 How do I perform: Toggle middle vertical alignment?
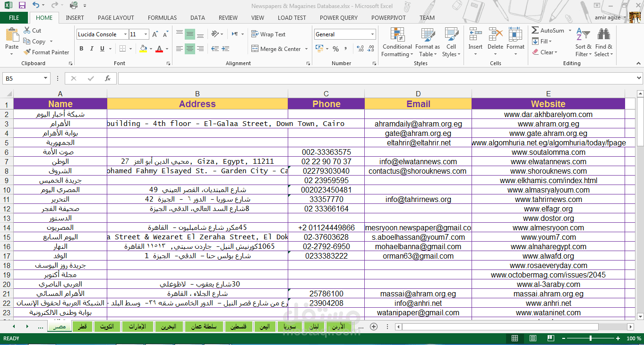pyautogui.click(x=189, y=34)
